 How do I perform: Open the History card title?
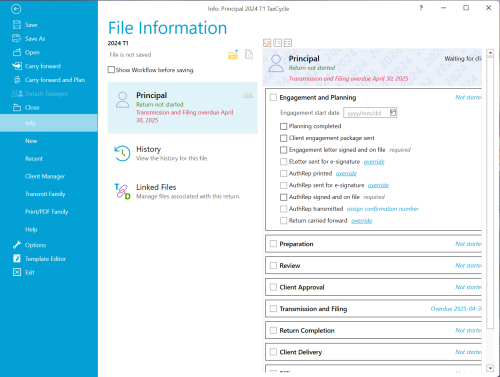click(x=148, y=149)
